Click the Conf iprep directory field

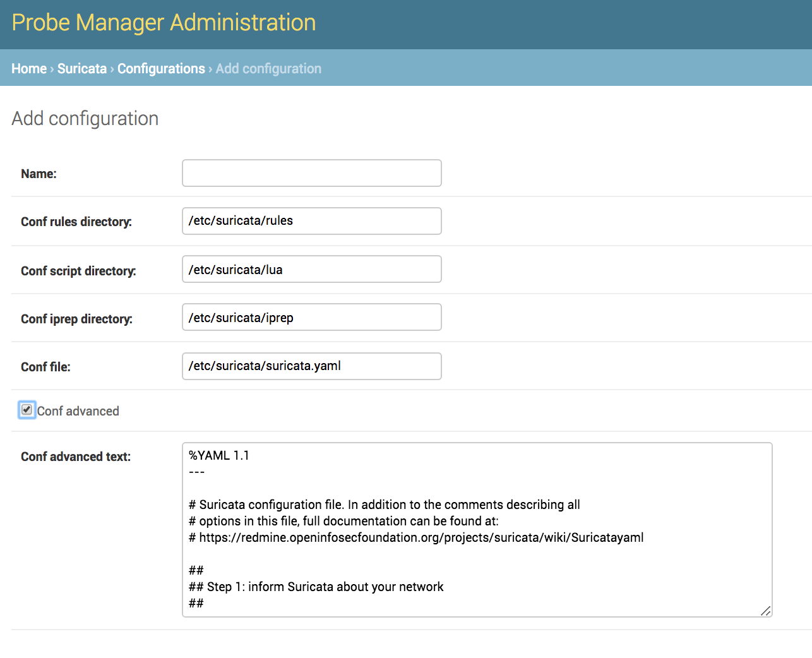(312, 317)
